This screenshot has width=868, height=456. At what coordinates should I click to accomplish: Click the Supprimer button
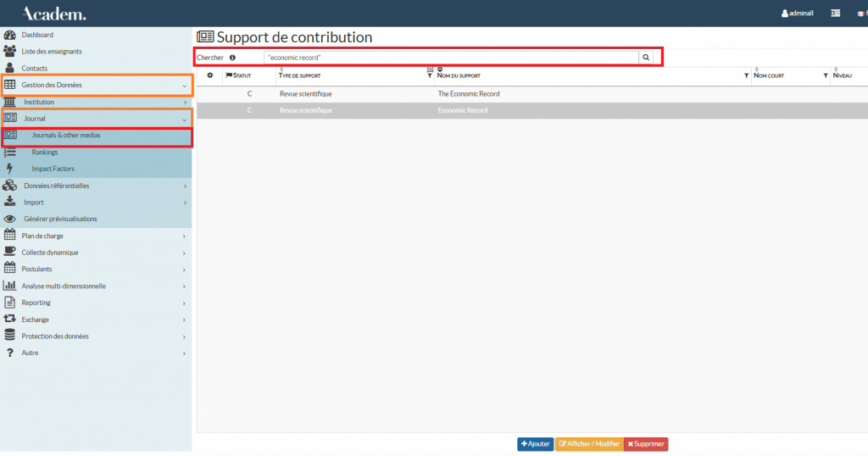(x=646, y=444)
